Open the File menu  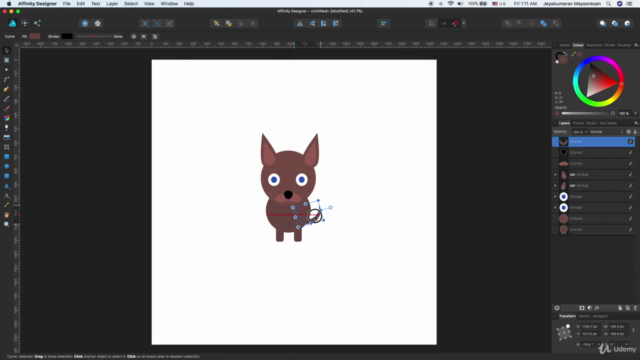pos(67,4)
